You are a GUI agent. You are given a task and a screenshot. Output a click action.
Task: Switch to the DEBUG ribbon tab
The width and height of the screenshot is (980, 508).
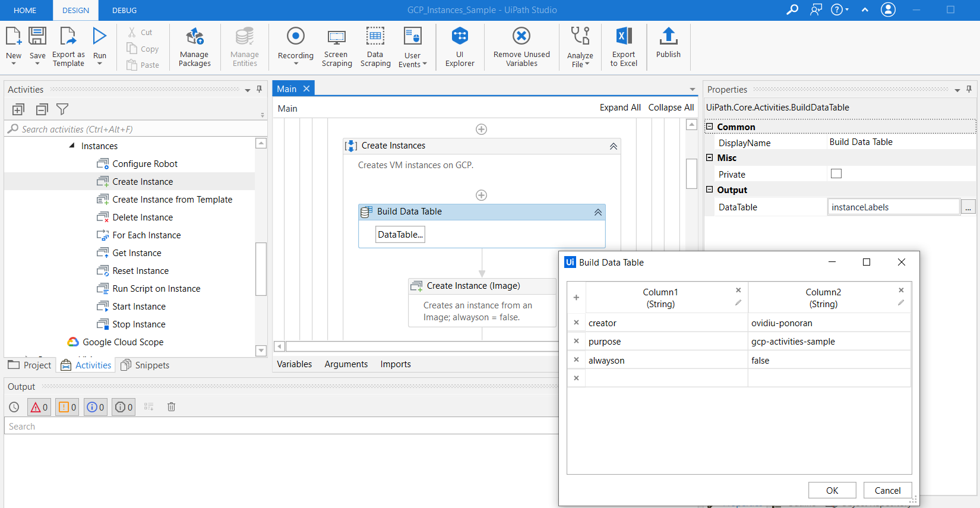click(x=125, y=10)
